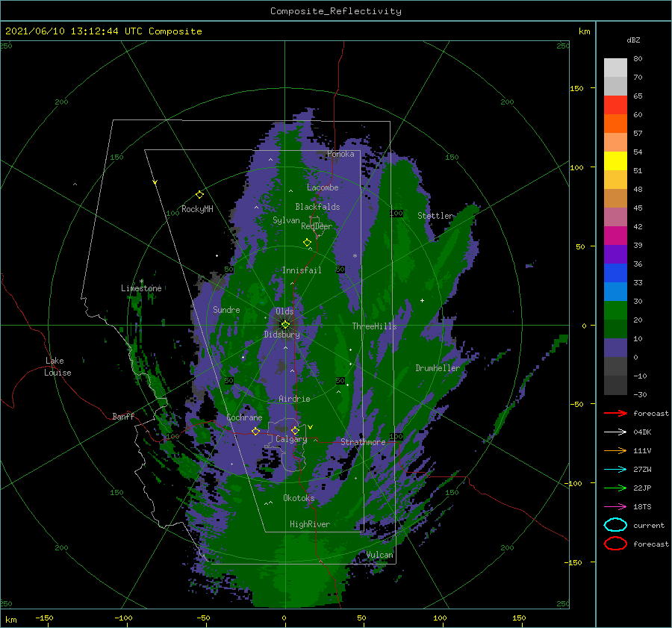The height and width of the screenshot is (628, 672).
Task: Select the red 60-65 dBZ swatch
Action: pyautogui.click(x=615, y=105)
